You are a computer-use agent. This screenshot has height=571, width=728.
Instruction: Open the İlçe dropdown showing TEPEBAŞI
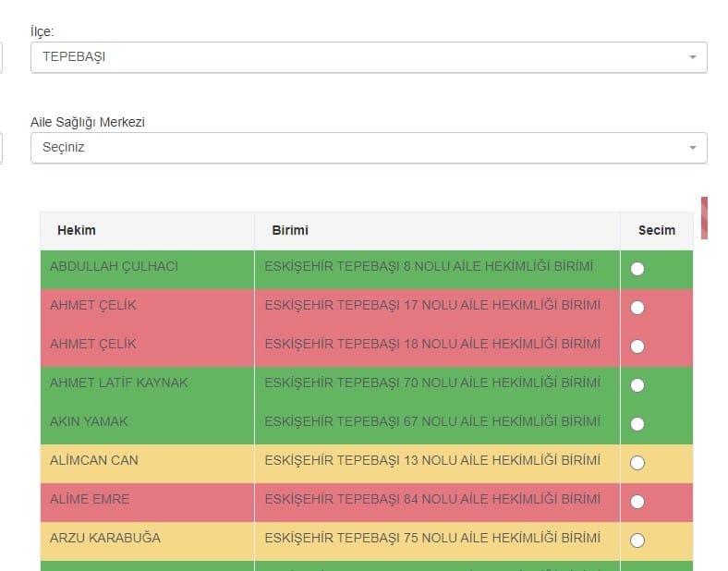coord(369,57)
